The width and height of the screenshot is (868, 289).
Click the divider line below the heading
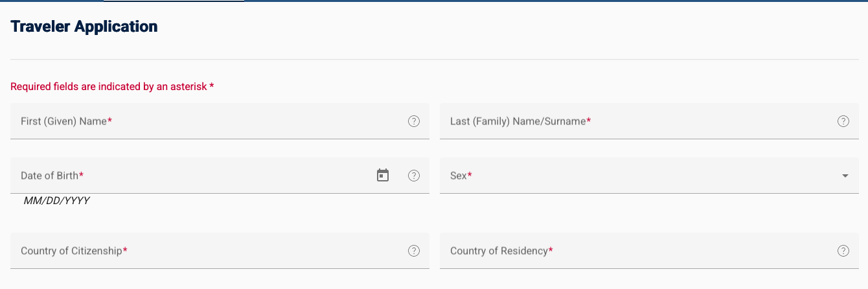[434, 60]
